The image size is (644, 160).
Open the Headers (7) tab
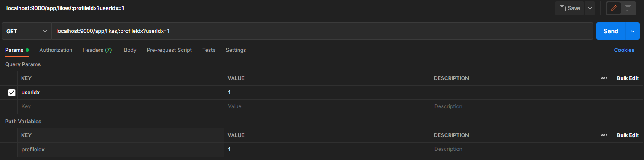97,50
